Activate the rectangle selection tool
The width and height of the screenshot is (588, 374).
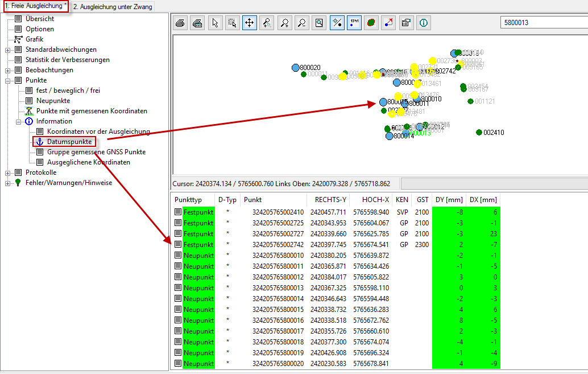(x=232, y=23)
